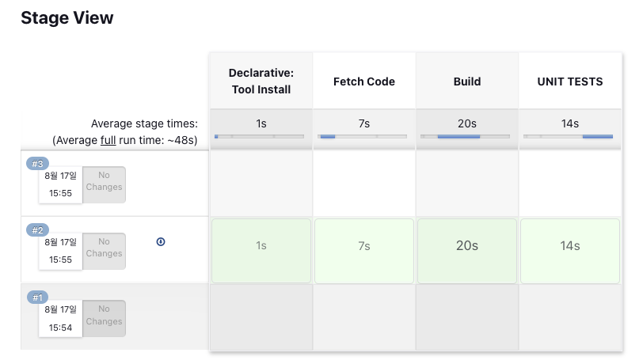The width and height of the screenshot is (643, 364).
Task: Select the Build stage header
Action: coord(467,81)
